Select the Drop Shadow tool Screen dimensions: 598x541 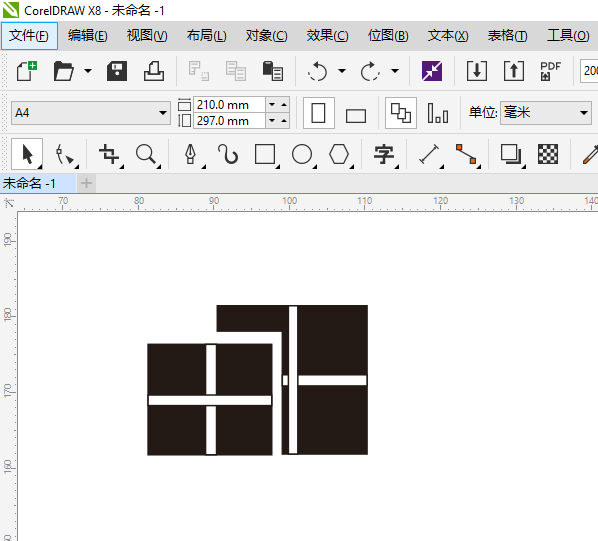511,154
